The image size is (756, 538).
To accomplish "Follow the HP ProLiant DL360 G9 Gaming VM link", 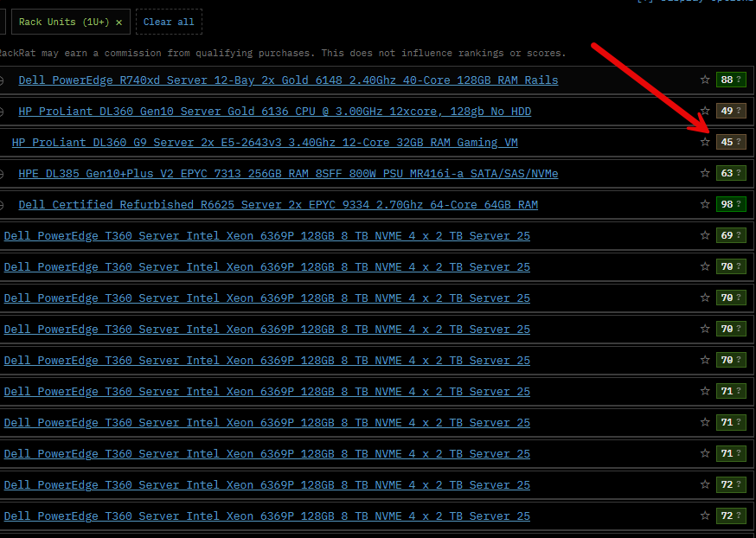I will tap(265, 142).
